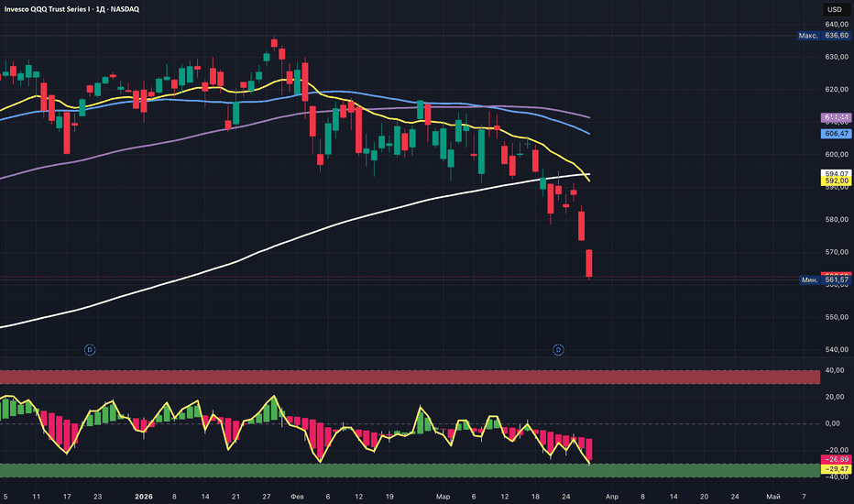The width and height of the screenshot is (854, 504).
Task: Click the Фев month label on time axis
Action: pyautogui.click(x=297, y=495)
